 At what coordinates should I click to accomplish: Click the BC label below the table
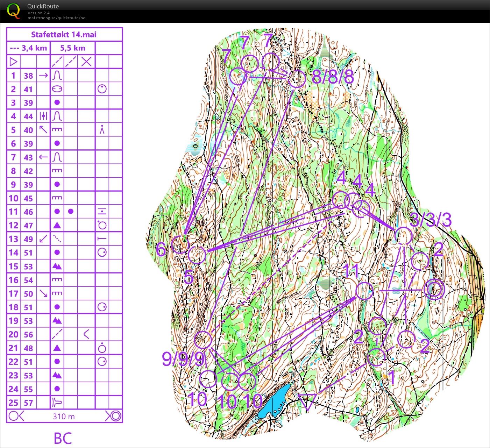(63, 438)
